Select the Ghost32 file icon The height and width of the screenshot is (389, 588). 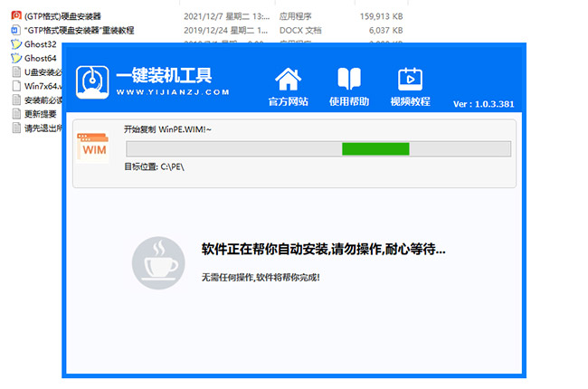coord(16,44)
